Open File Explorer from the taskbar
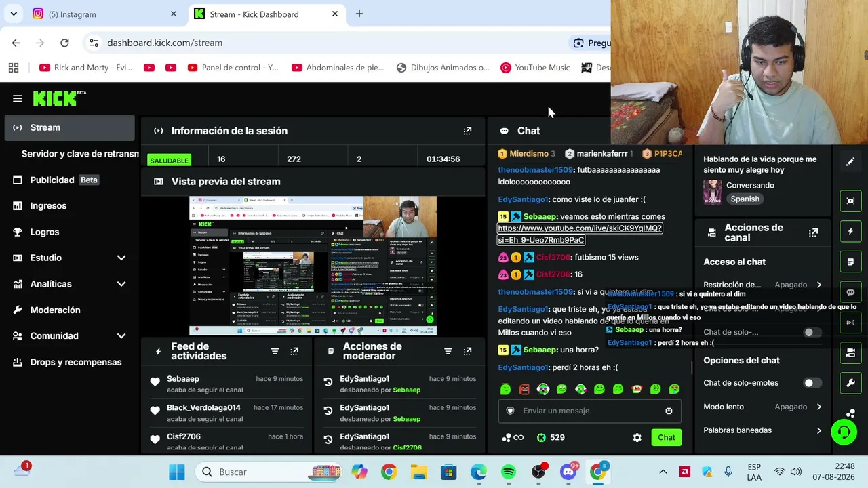Screen dimensions: 868x488 click(x=418, y=472)
